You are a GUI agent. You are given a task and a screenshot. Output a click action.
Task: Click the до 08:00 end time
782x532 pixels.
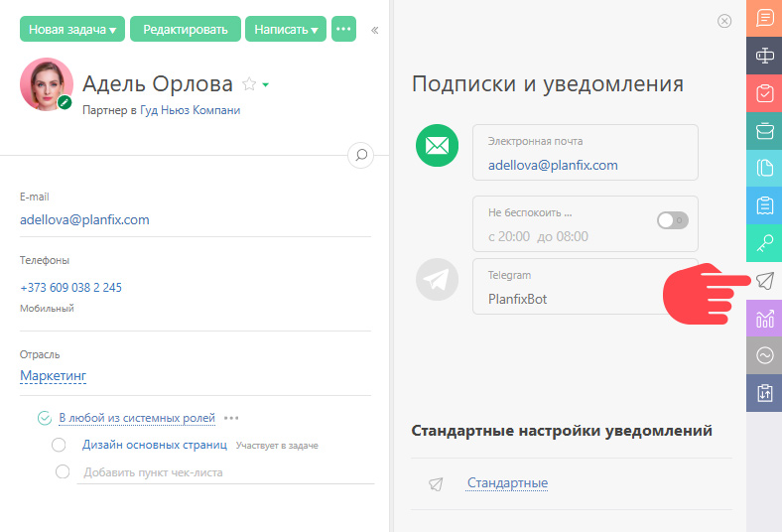(x=563, y=236)
